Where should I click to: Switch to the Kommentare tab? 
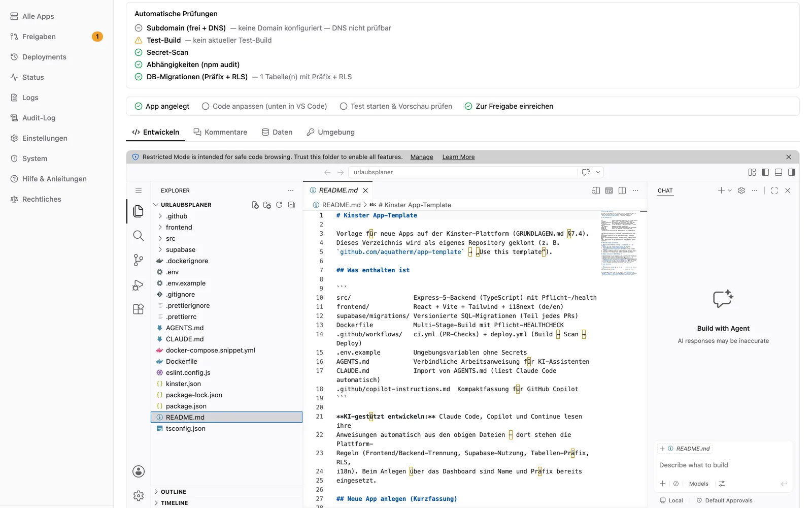[x=220, y=132]
